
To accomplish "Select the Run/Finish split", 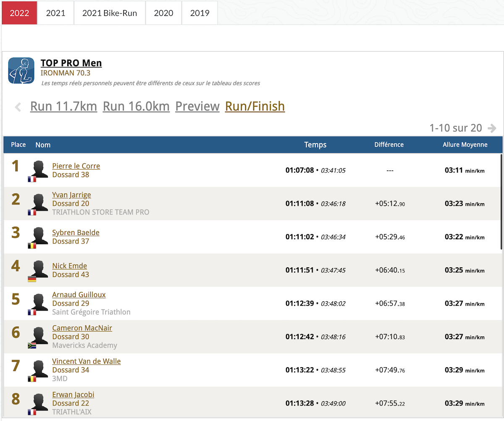I will pos(255,106).
